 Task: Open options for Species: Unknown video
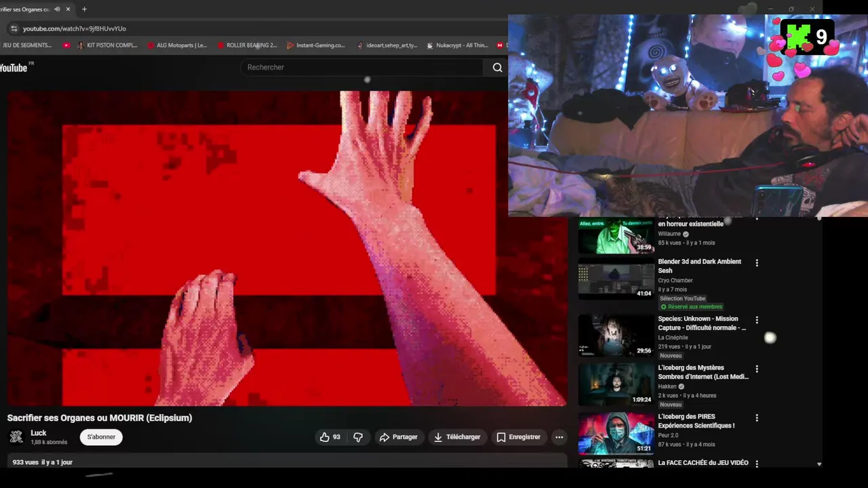[x=757, y=320]
